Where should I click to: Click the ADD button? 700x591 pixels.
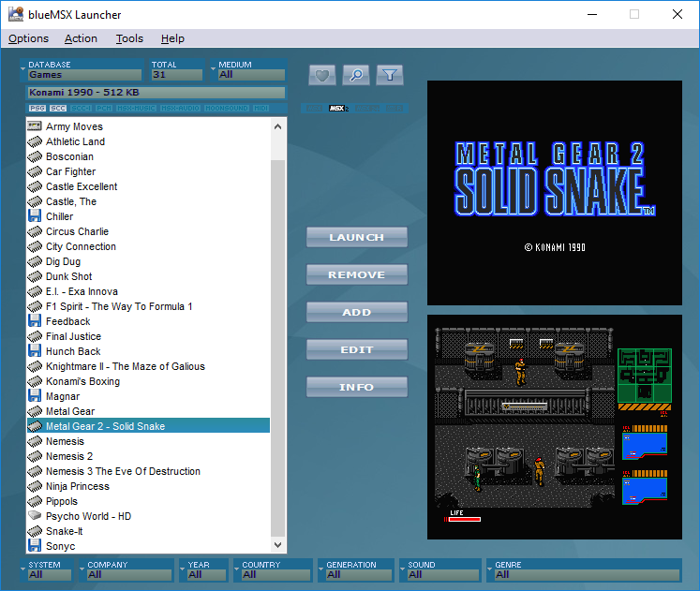point(357,312)
